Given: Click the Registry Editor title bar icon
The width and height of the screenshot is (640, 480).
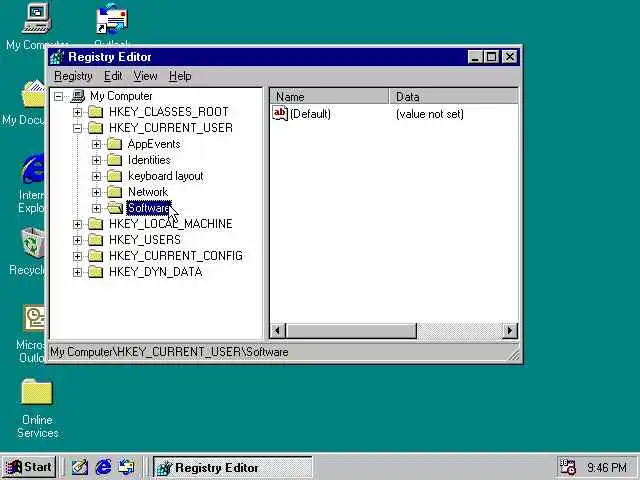Looking at the screenshot, I should tap(57, 57).
